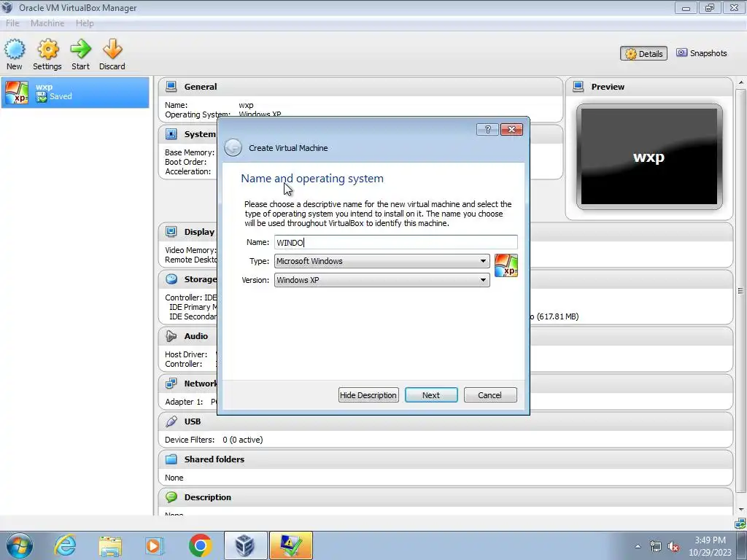Open Windows Media Player from the taskbar

point(155,545)
